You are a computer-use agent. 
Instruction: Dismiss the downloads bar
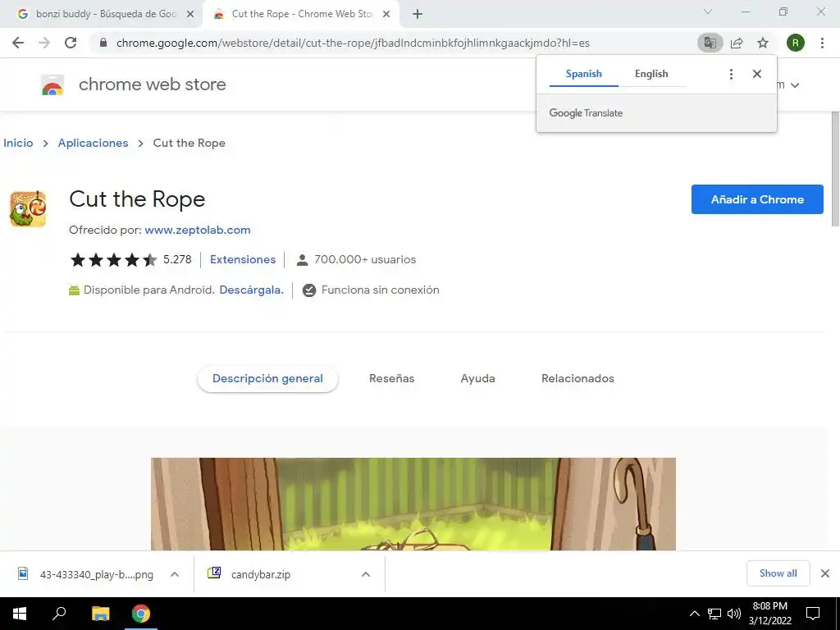(825, 573)
